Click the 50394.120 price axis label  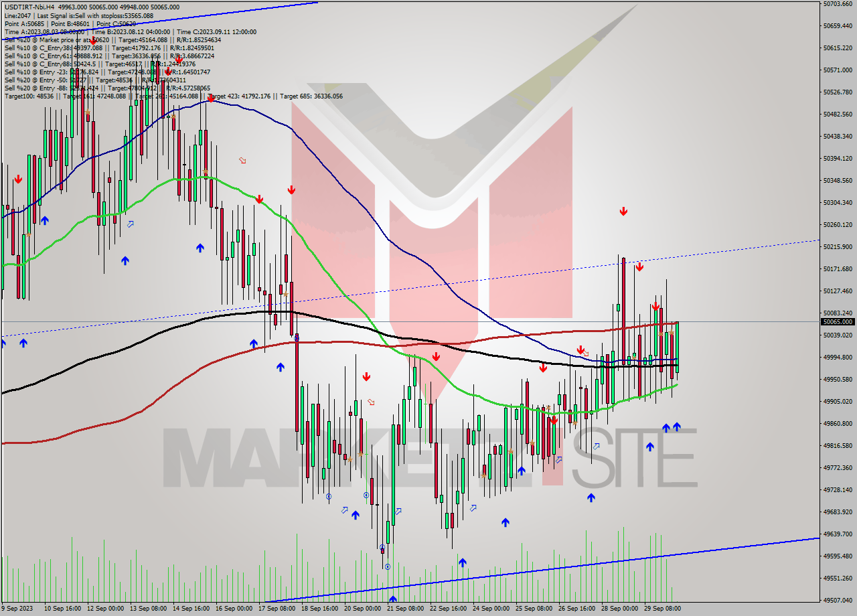coord(838,158)
